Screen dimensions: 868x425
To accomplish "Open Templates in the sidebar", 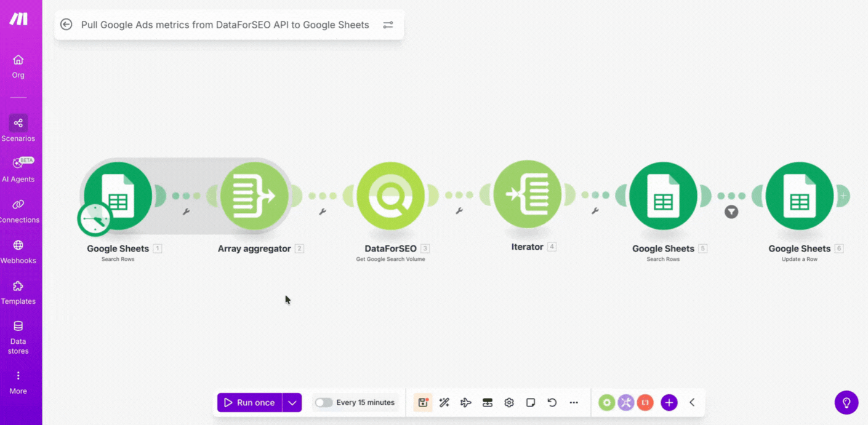I will (x=18, y=292).
